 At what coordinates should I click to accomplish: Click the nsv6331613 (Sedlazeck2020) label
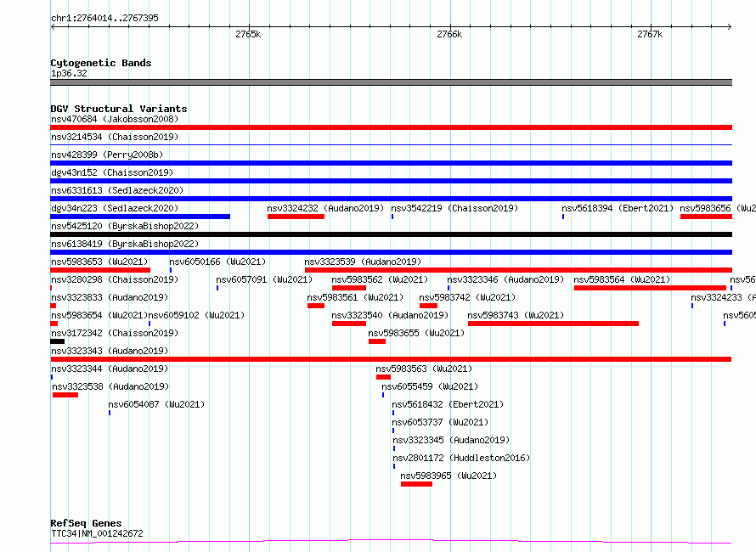(117, 190)
